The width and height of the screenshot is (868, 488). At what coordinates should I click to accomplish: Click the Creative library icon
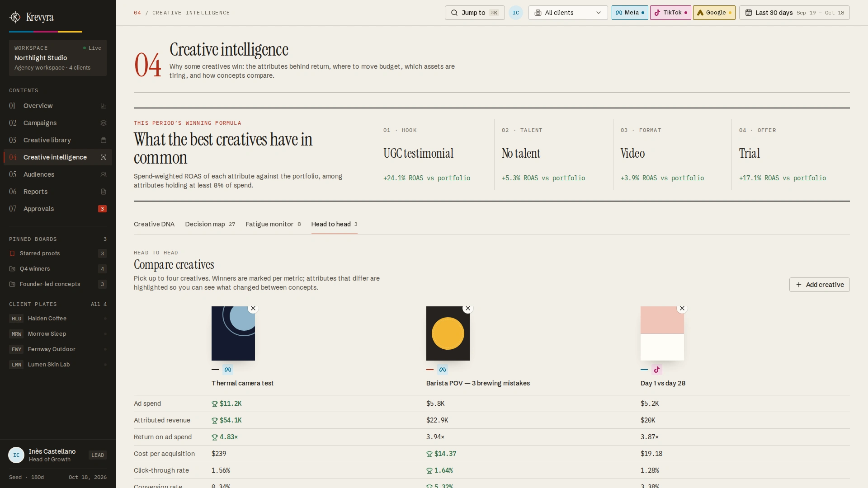pyautogui.click(x=104, y=140)
